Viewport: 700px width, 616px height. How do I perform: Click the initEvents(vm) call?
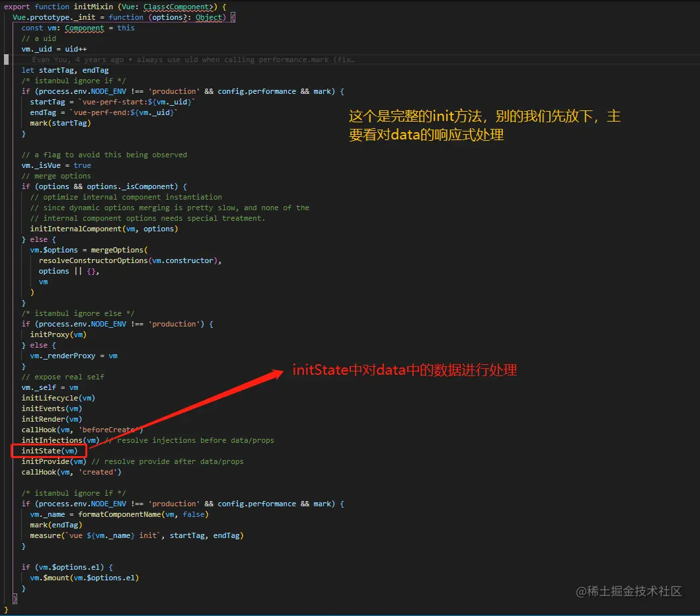pyautogui.click(x=52, y=409)
